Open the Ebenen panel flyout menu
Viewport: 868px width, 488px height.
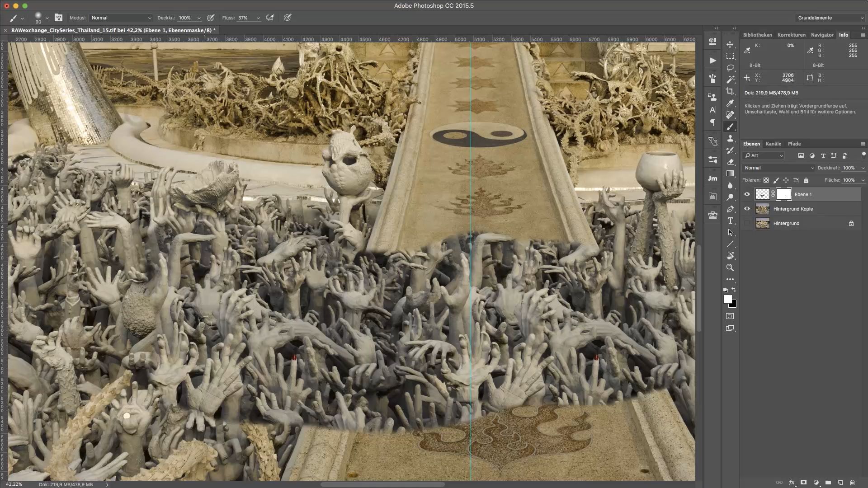pyautogui.click(x=863, y=144)
